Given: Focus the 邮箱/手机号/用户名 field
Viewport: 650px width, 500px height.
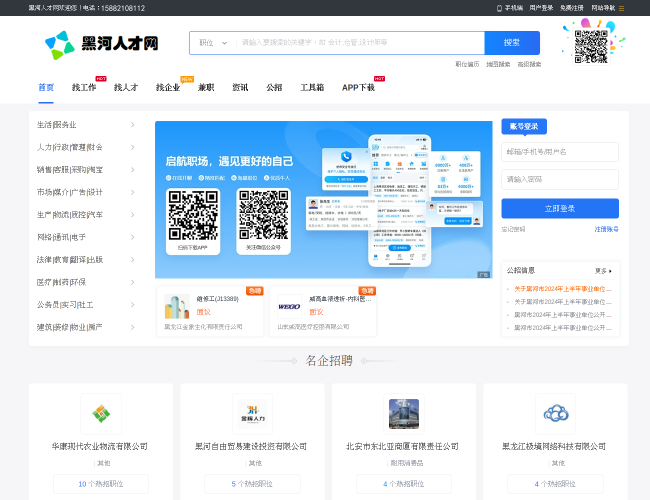Looking at the screenshot, I should pos(560,152).
